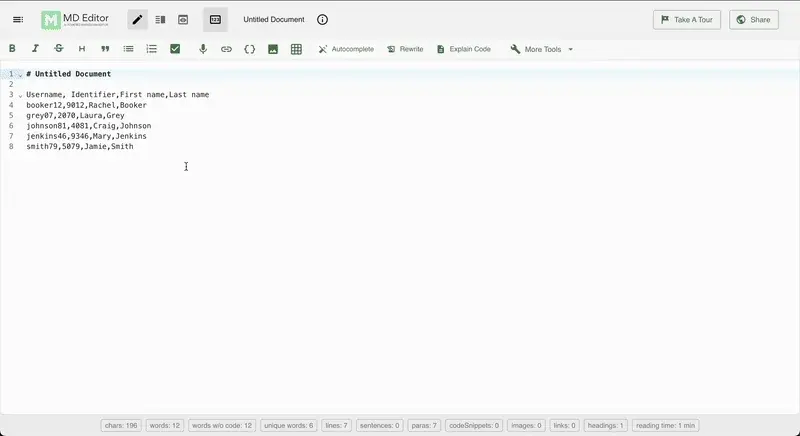
Task: Click the 'headings: 1' stat
Action: point(606,425)
